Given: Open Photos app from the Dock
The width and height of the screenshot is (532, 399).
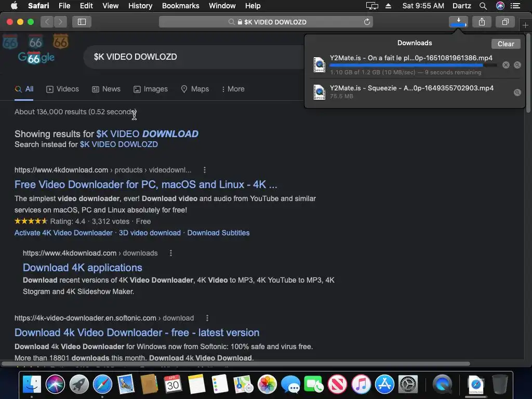Looking at the screenshot, I should [267, 384].
